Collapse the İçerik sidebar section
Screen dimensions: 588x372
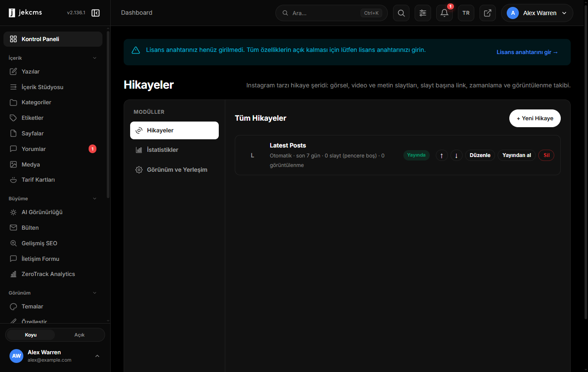coord(53,58)
